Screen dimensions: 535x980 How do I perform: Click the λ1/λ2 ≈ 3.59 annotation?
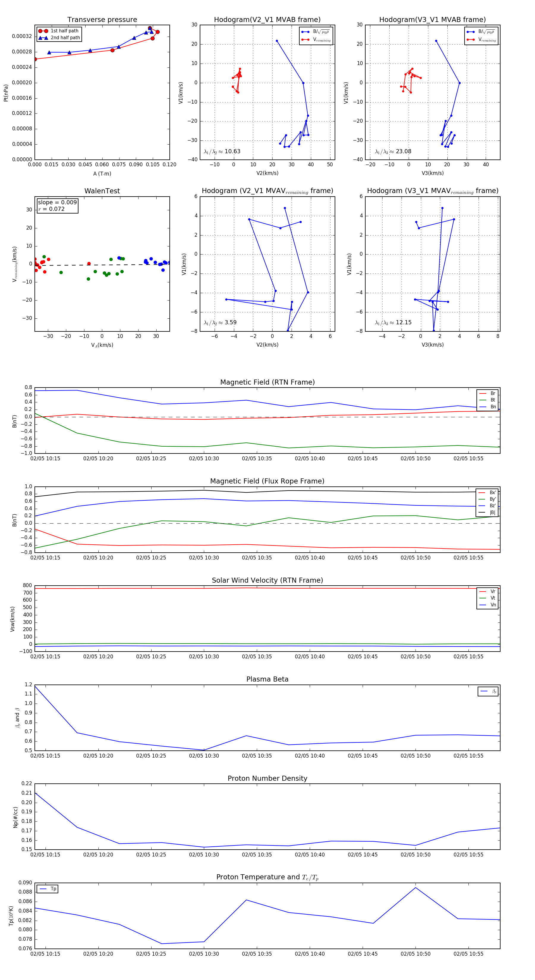tap(220, 323)
